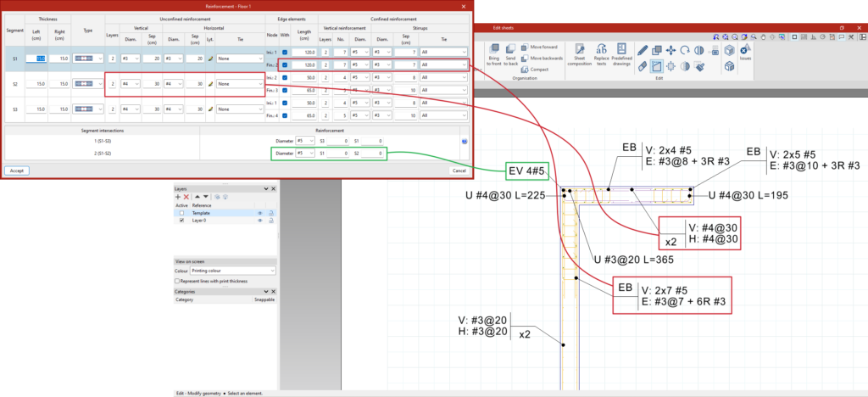The image size is (868, 397).
Task: Select the eraser tool in Edit group
Action: (x=643, y=66)
